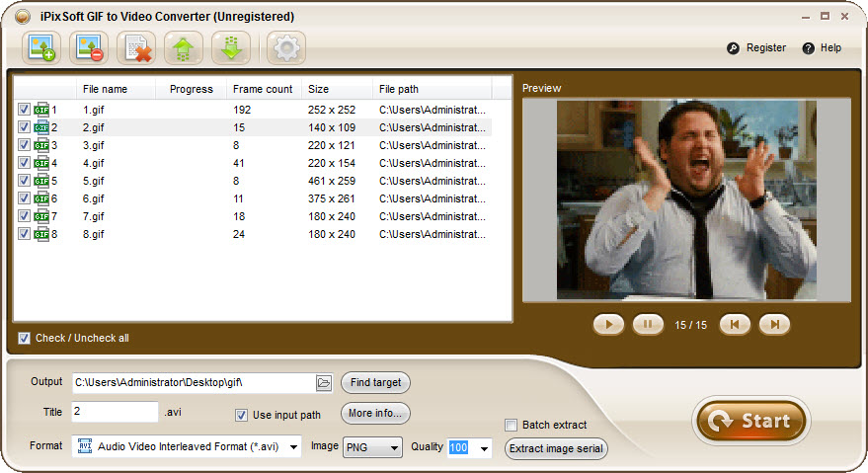Jump to the previous frame in the preview
The image size is (868, 473).
coord(735,324)
